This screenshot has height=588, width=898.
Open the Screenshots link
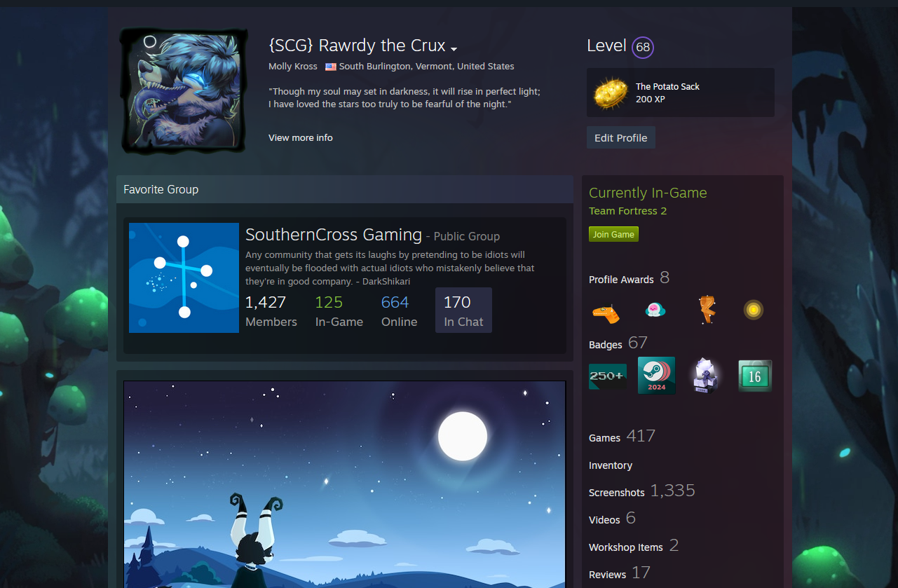[616, 493]
